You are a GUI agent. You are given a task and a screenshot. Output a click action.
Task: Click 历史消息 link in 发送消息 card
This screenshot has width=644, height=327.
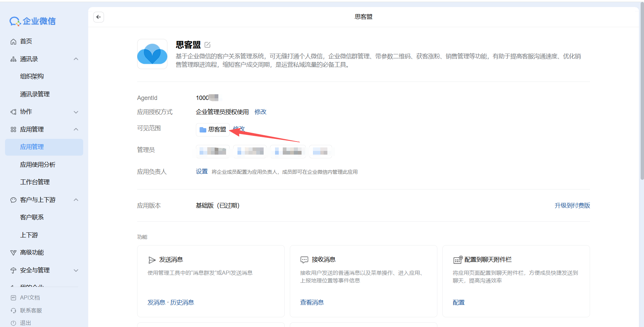(x=182, y=303)
